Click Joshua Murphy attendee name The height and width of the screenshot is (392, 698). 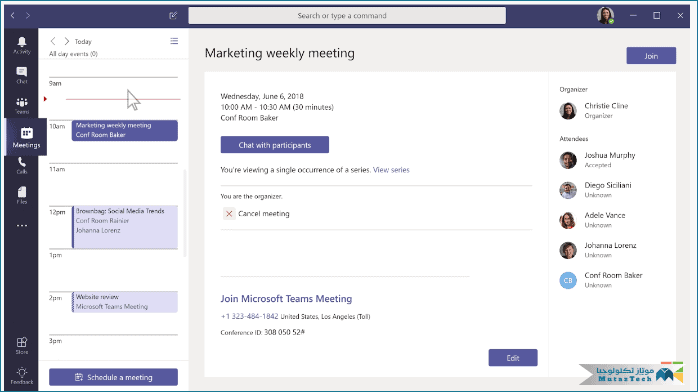point(609,155)
